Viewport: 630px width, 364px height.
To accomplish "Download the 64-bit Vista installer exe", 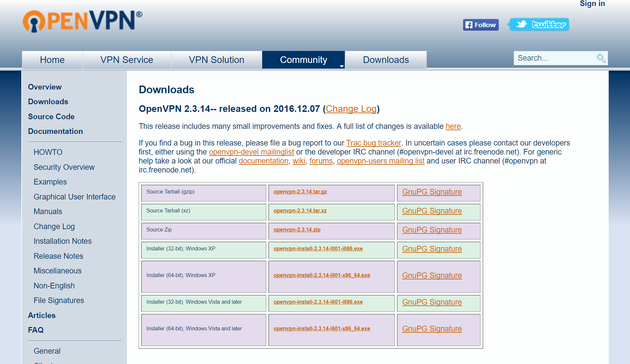I will click(321, 329).
